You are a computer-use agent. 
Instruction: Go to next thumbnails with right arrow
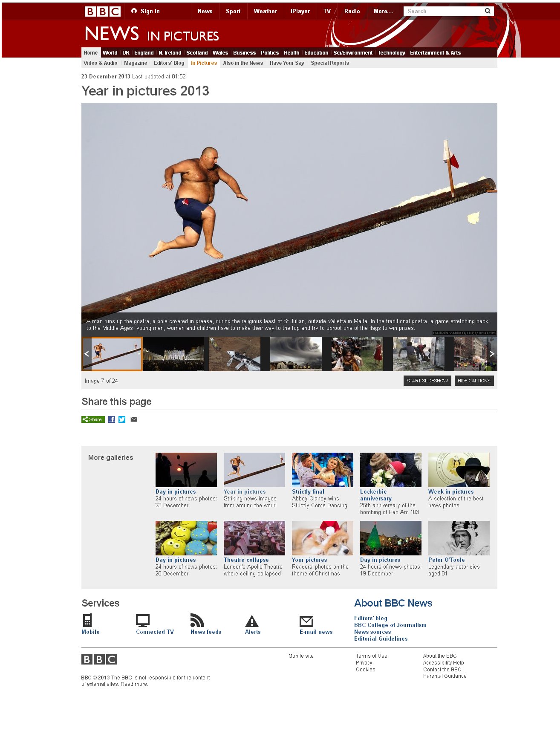492,354
